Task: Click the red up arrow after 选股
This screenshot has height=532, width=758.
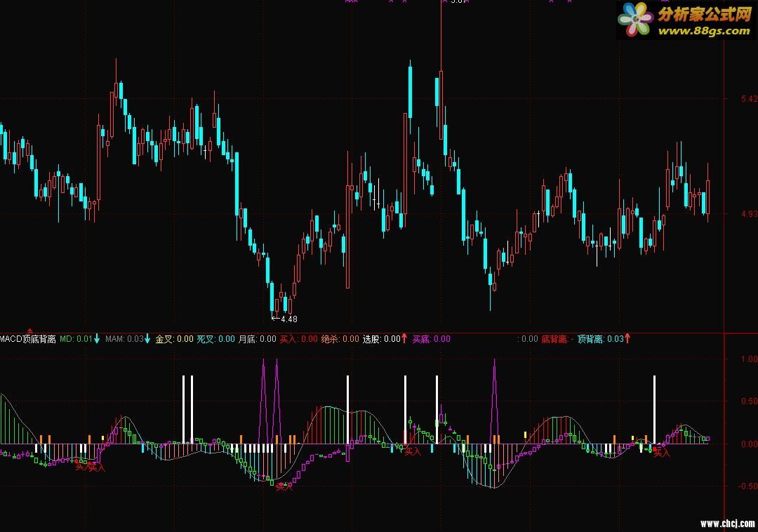Action: (x=405, y=339)
